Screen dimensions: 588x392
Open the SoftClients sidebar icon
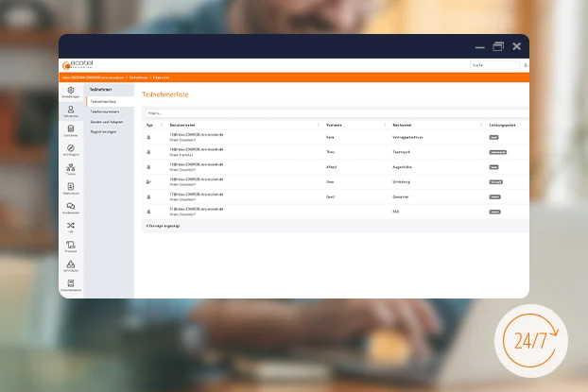(71, 266)
